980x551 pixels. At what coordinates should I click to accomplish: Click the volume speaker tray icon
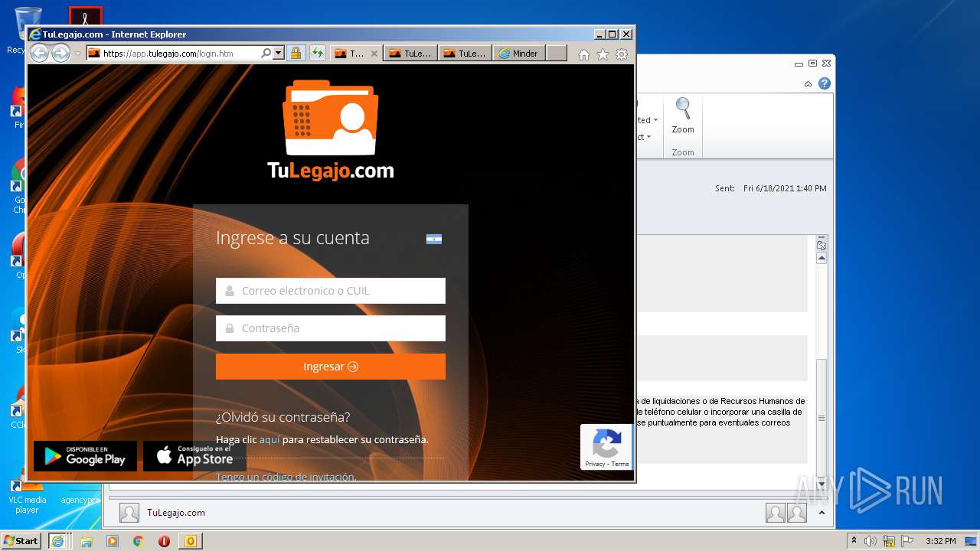click(x=871, y=541)
